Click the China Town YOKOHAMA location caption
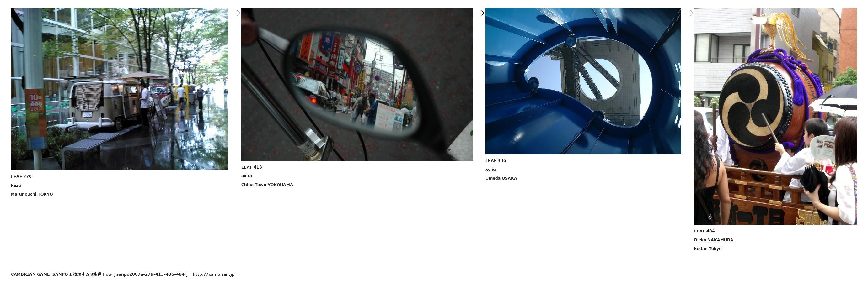Image resolution: width=868 pixels, height=282 pixels. tap(267, 185)
